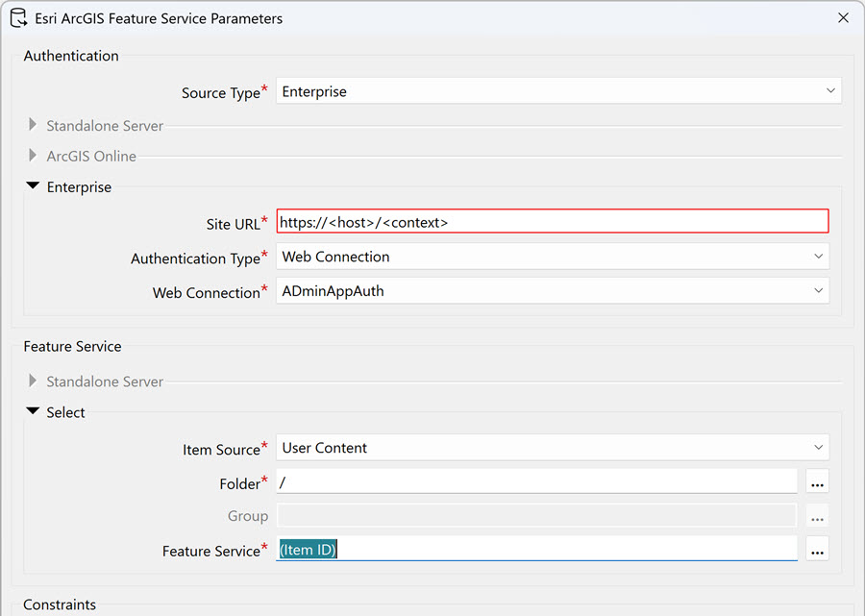
Task: Click the Constraints group heading
Action: coord(60,604)
